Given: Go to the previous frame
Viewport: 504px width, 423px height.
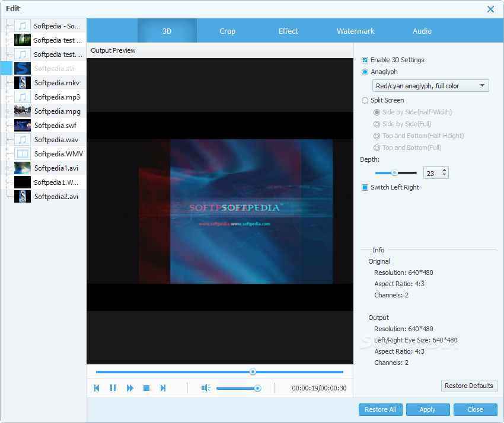Looking at the screenshot, I should tap(97, 388).
